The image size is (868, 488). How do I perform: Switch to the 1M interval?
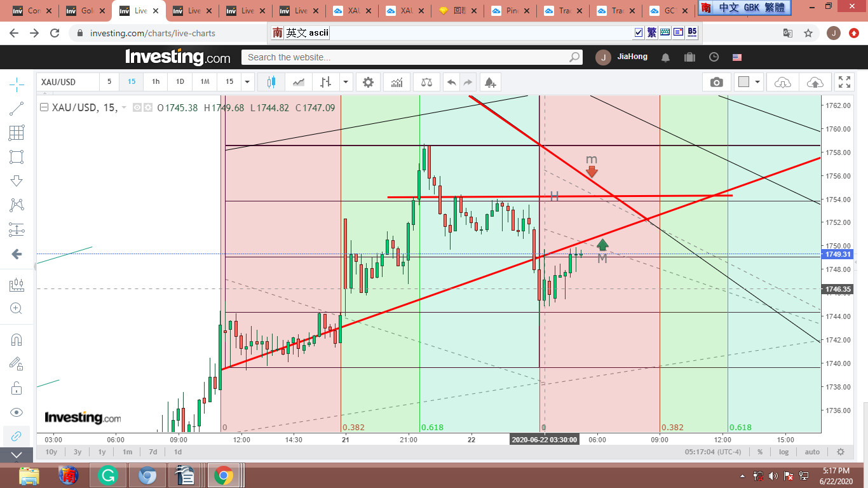tap(205, 82)
